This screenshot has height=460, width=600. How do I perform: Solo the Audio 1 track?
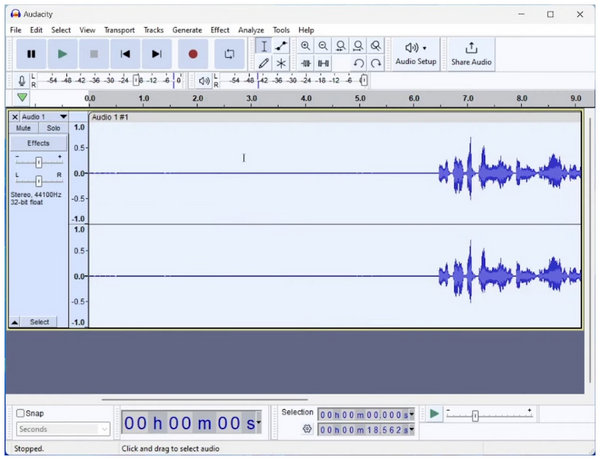point(53,128)
